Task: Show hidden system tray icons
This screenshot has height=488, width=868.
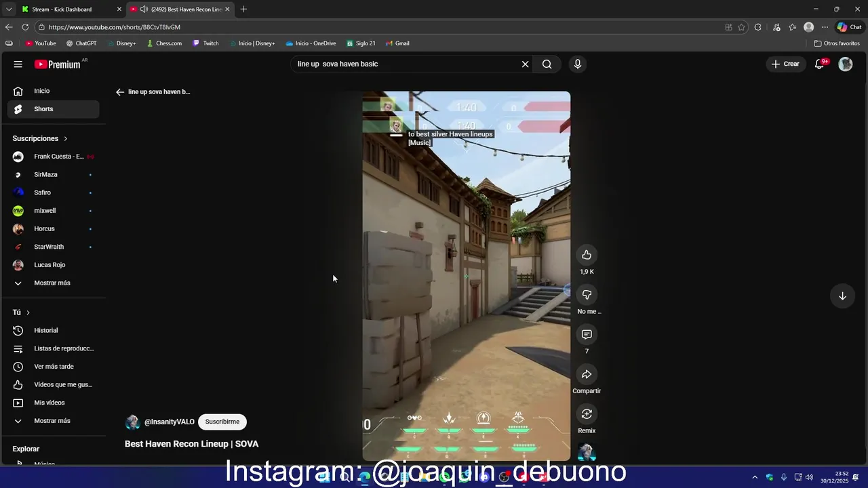Action: (x=755, y=477)
